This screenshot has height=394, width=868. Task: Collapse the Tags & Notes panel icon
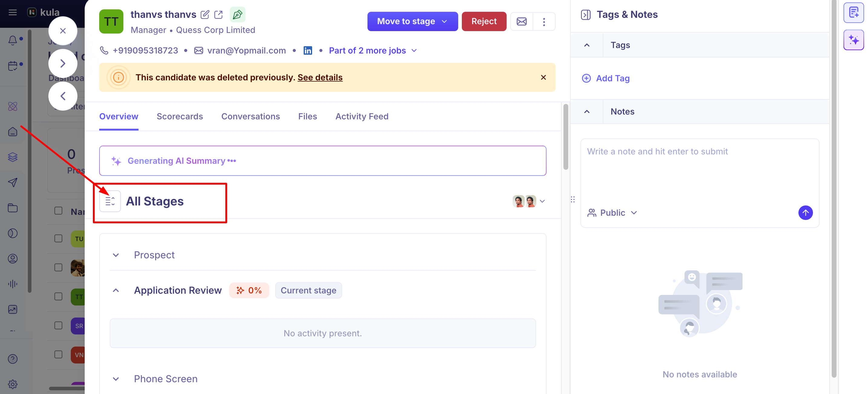(586, 15)
